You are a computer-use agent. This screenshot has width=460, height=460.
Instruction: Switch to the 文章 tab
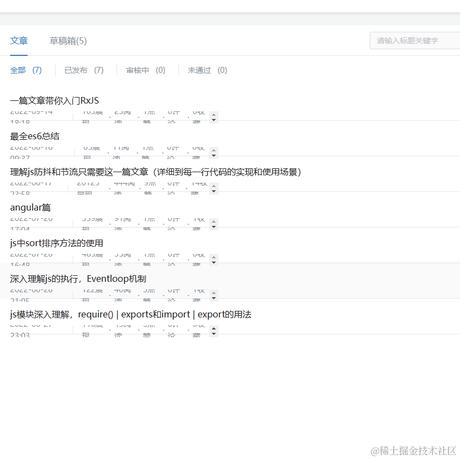coord(19,41)
